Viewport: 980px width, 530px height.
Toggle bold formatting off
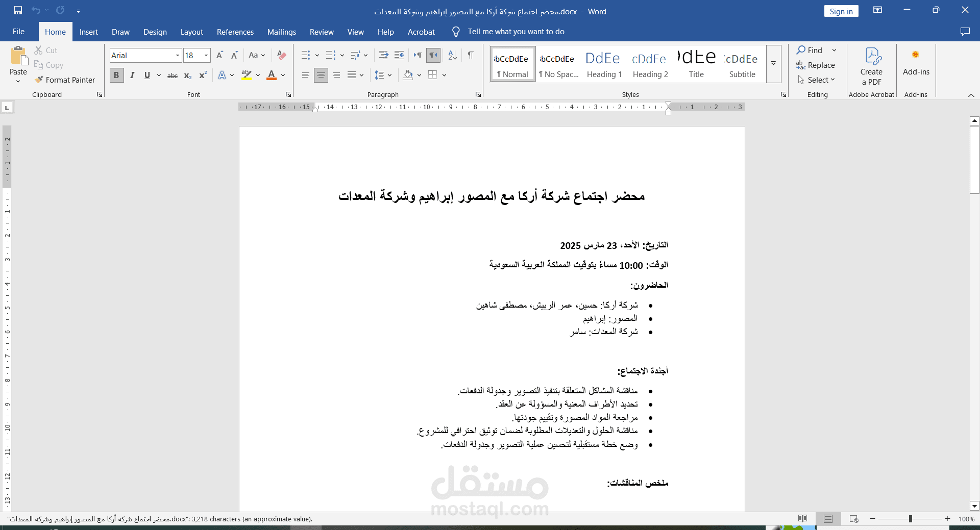click(116, 75)
